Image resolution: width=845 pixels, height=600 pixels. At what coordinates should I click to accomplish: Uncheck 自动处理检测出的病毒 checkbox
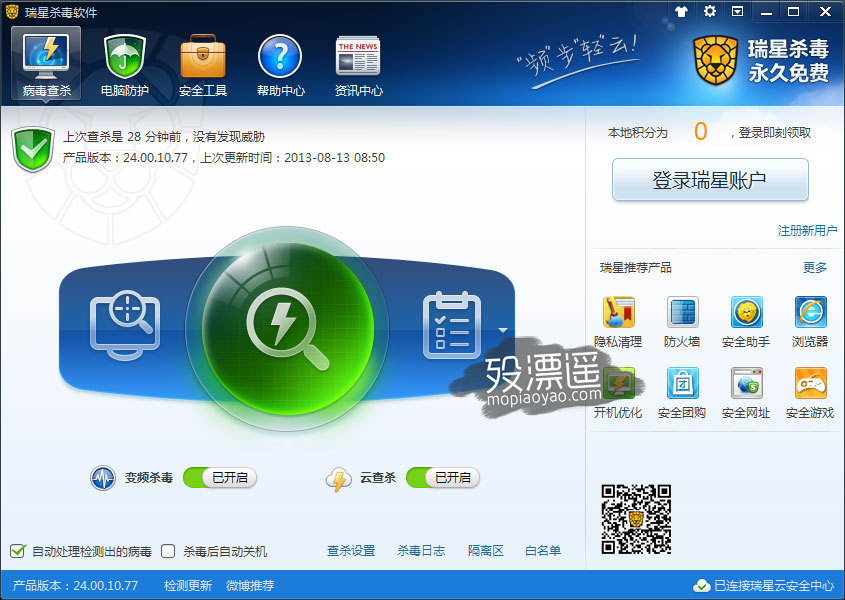(x=18, y=551)
